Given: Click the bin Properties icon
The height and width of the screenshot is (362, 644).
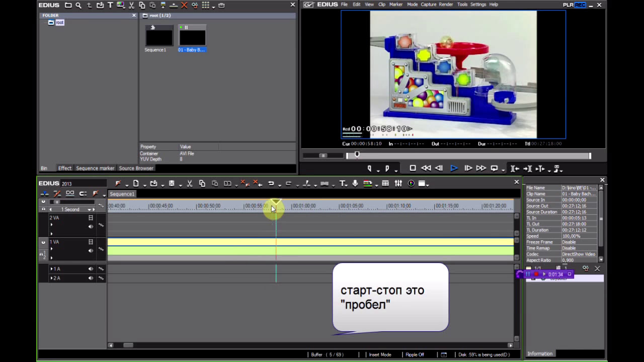Looking at the screenshot, I should [x=195, y=5].
